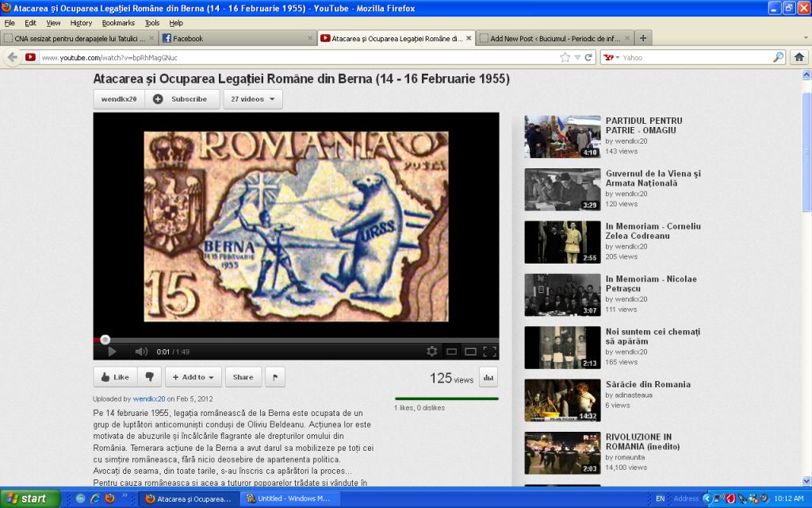The height and width of the screenshot is (508, 812).
Task: Open the search engine selector dropdown
Action: [x=612, y=57]
